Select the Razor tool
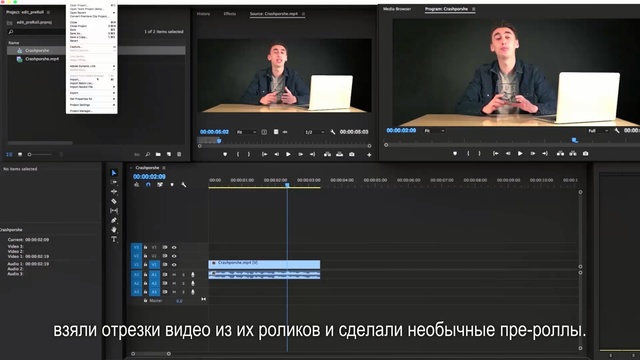Screen dimensions: 640x360 tap(114, 201)
